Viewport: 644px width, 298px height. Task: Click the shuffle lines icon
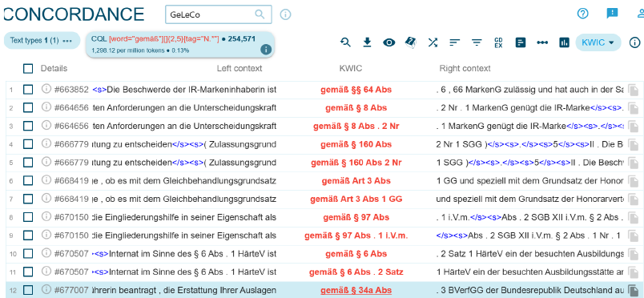(433, 42)
